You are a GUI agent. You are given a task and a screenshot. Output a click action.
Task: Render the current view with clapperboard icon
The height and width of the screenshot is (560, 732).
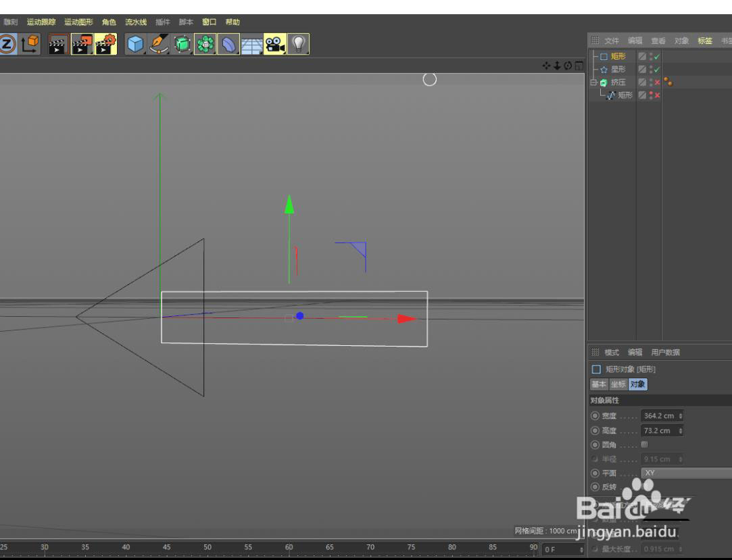click(58, 45)
